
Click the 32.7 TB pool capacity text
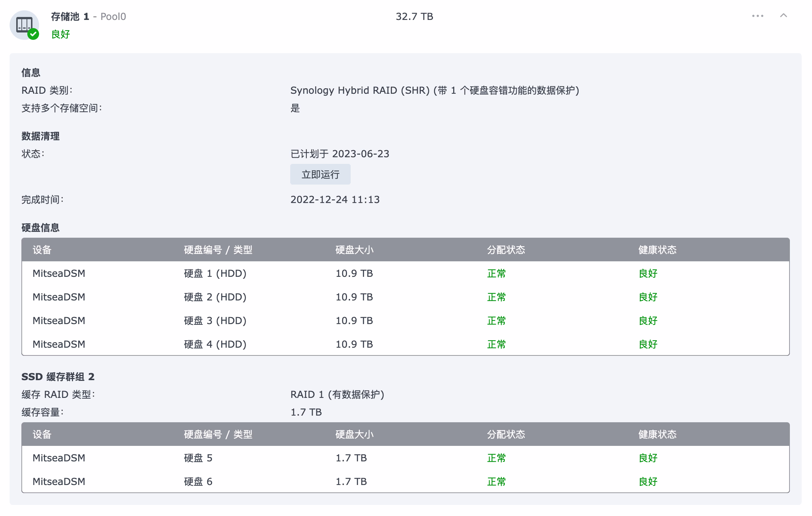coord(414,17)
